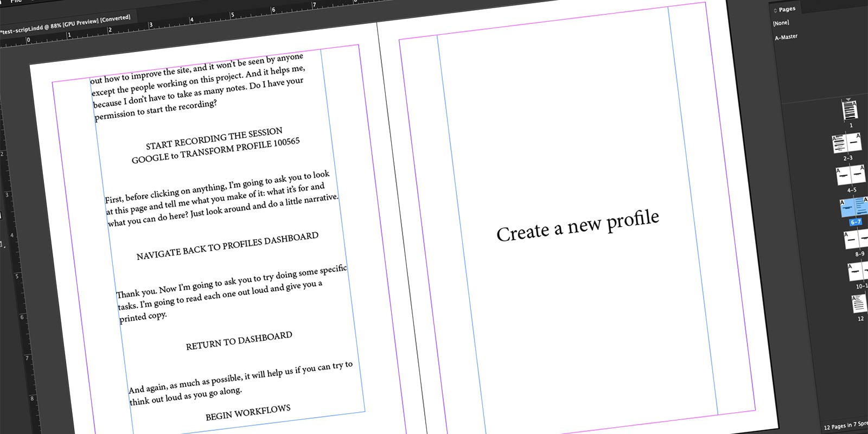Viewport: 868px width, 434px height.
Task: Click the 'Create a new profile' heading text
Action: click(578, 225)
